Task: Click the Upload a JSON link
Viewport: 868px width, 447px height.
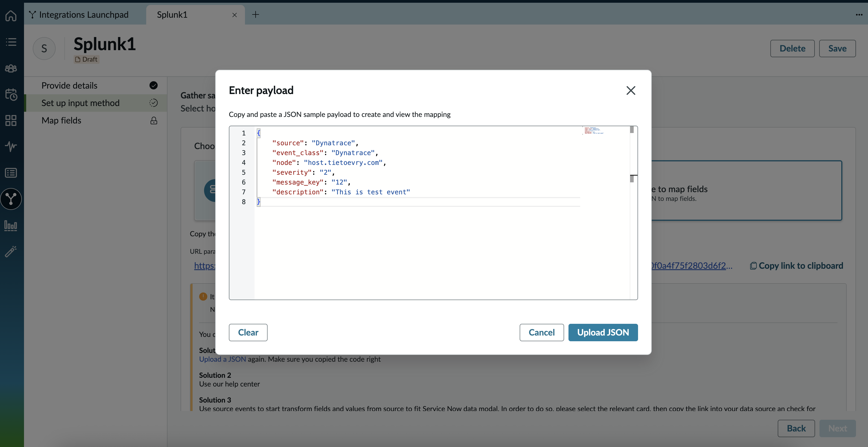Action: point(222,359)
